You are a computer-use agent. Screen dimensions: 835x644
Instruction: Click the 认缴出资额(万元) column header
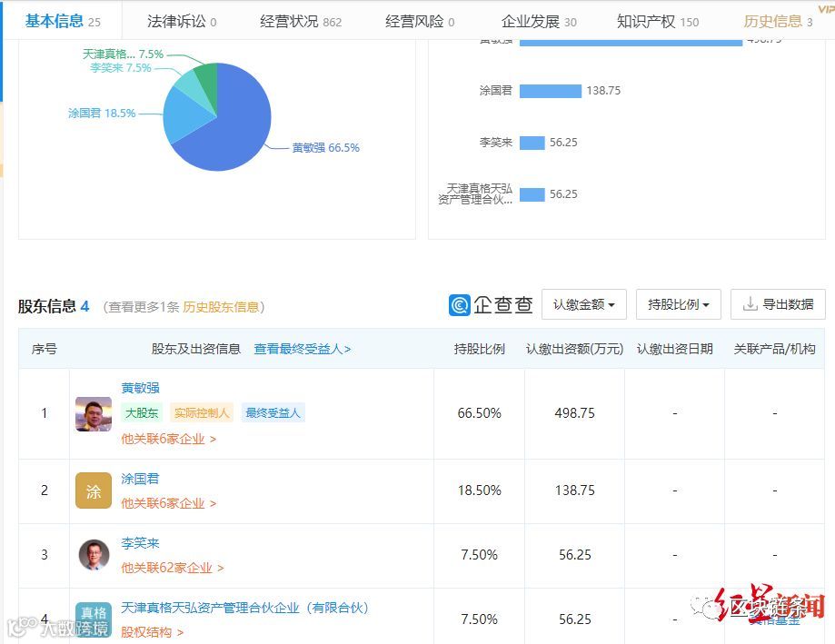point(574,349)
